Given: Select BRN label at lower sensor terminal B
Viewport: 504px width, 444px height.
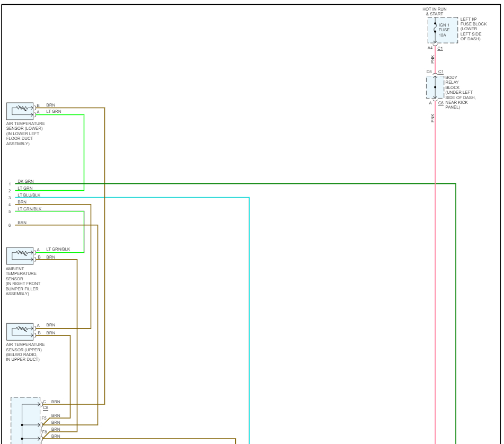Looking at the screenshot, I should (50, 105).
